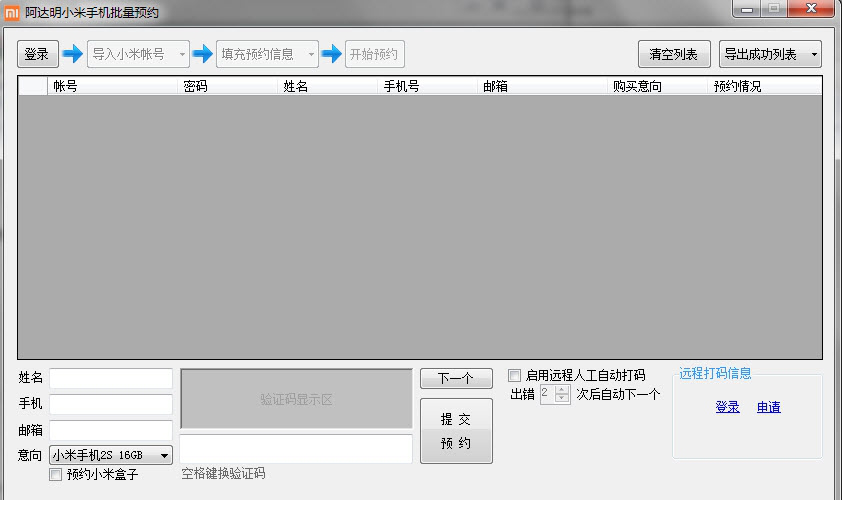842x520 pixels.
Task: Click the 验证码显示区 captcha area
Action: click(x=296, y=399)
